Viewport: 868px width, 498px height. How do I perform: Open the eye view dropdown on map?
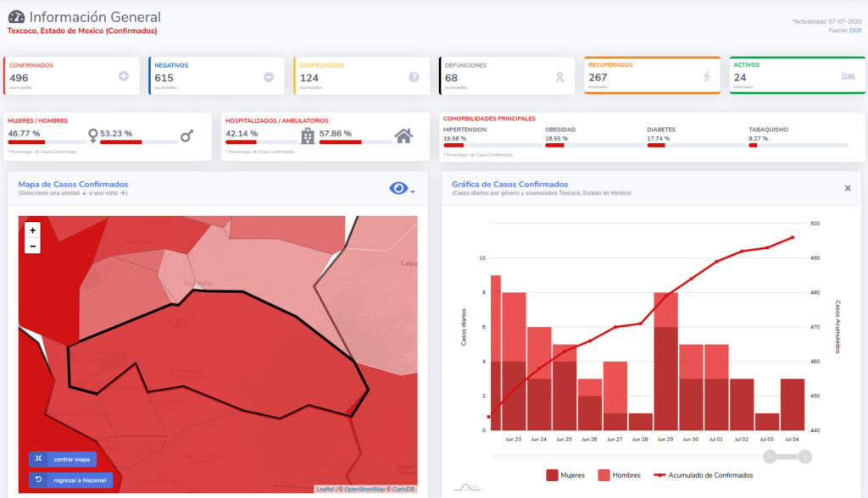coord(401,189)
